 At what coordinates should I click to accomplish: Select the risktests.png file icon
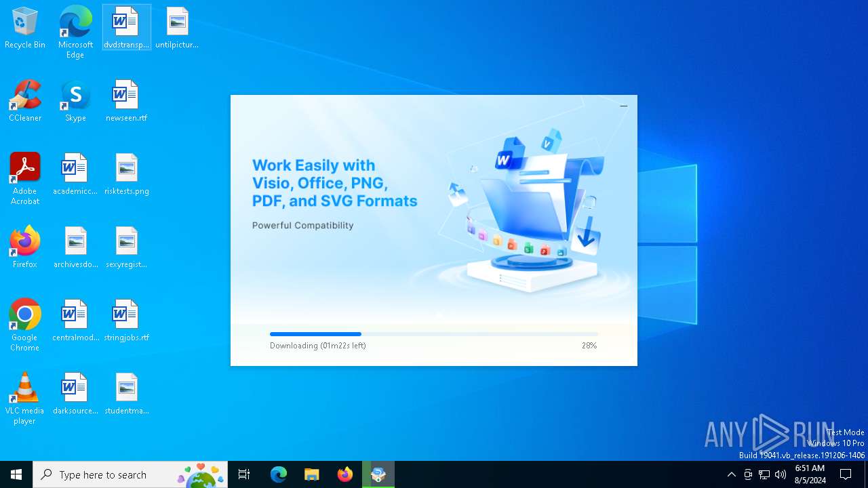tap(126, 175)
